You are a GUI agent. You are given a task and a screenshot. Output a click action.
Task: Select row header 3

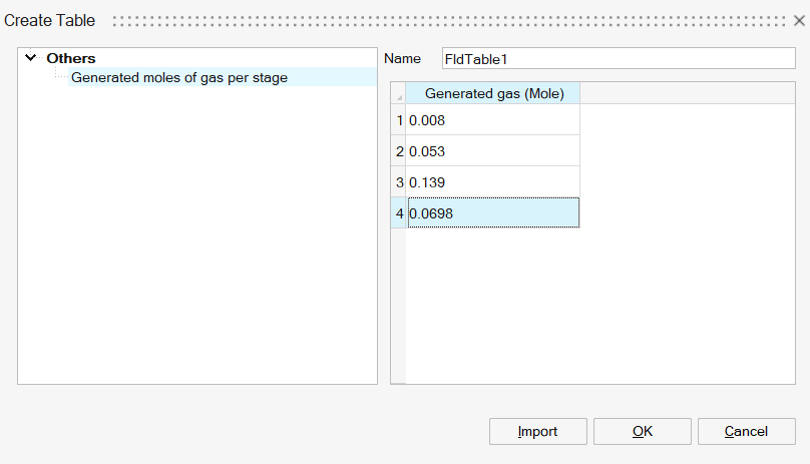399,183
